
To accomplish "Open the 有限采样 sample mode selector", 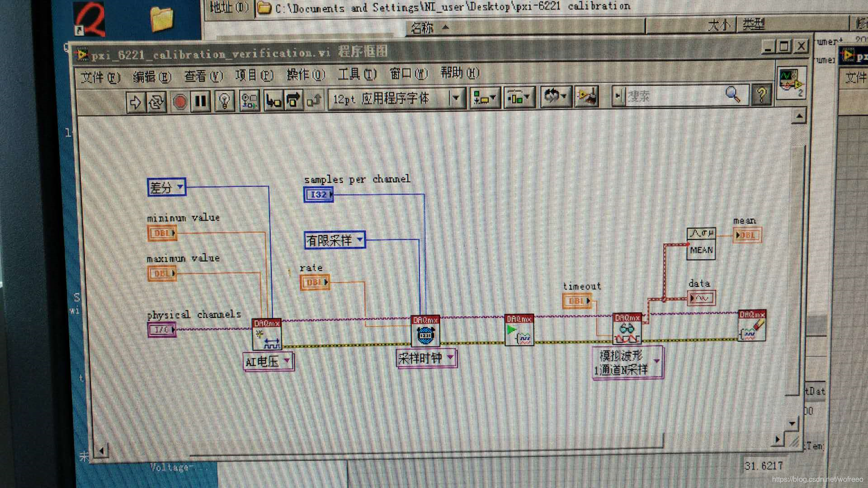I will pyautogui.click(x=335, y=240).
